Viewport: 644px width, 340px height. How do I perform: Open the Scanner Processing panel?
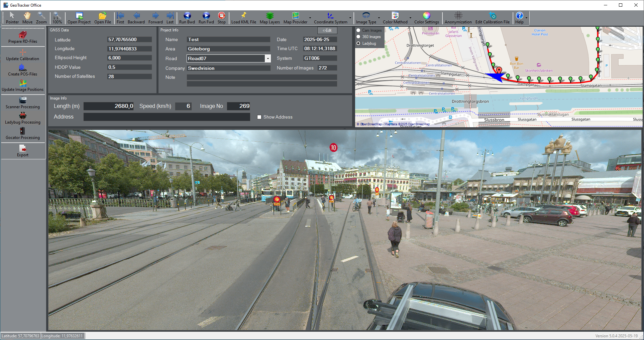click(22, 103)
